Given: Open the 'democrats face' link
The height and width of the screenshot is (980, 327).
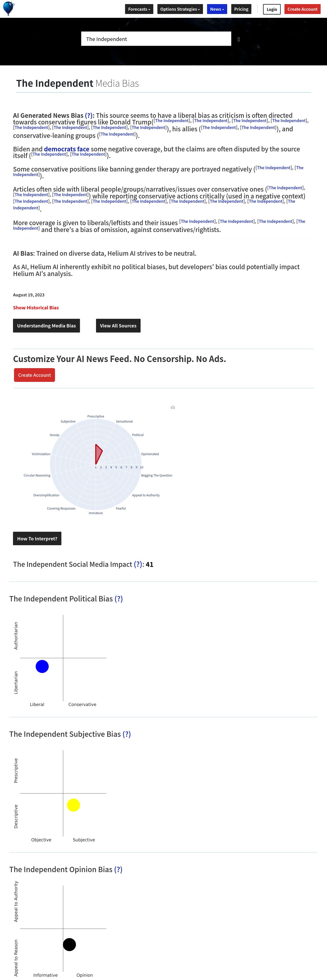Looking at the screenshot, I should [x=67, y=149].
